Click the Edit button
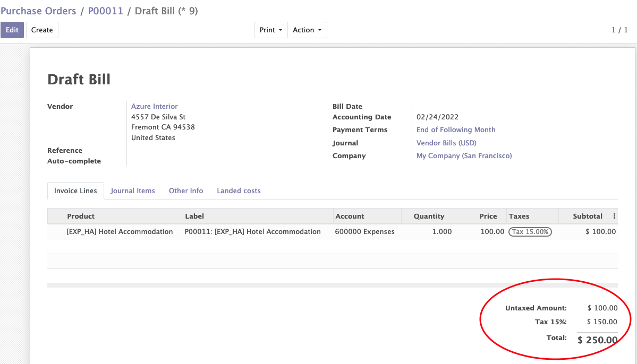 pyautogui.click(x=12, y=30)
